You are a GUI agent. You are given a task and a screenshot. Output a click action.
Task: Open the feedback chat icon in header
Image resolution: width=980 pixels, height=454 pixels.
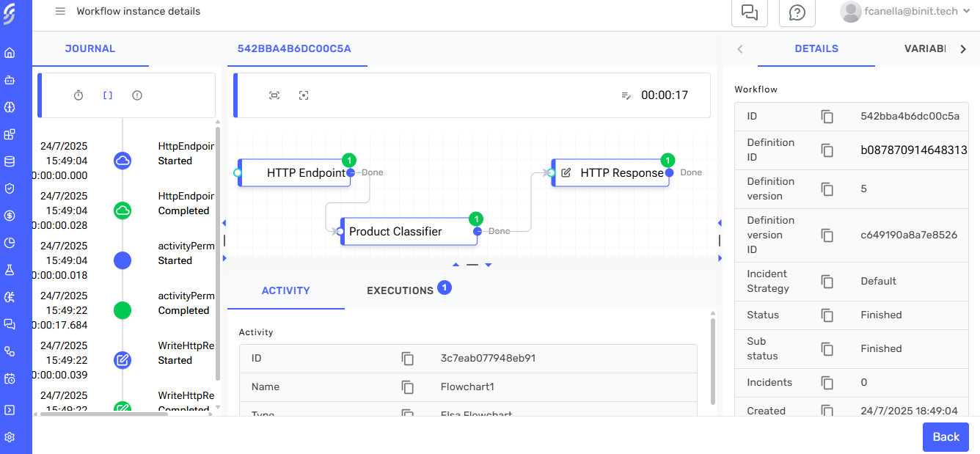(x=749, y=12)
